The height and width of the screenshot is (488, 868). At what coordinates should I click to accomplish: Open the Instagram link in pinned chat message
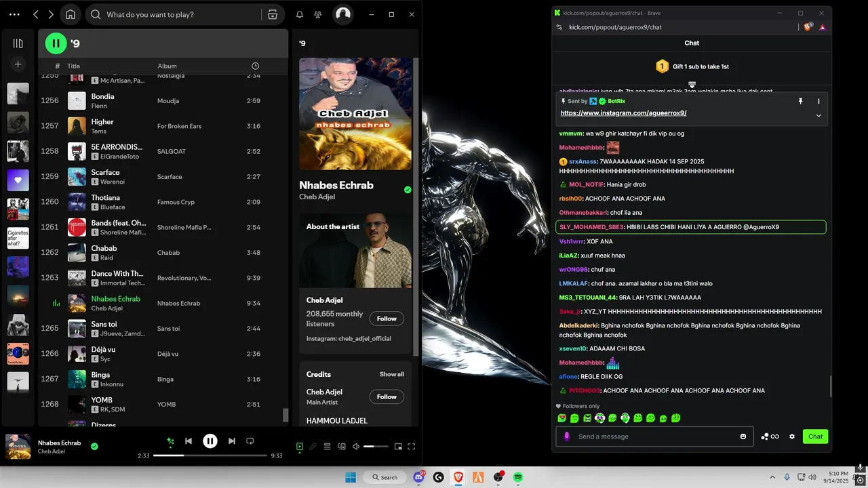(x=623, y=113)
